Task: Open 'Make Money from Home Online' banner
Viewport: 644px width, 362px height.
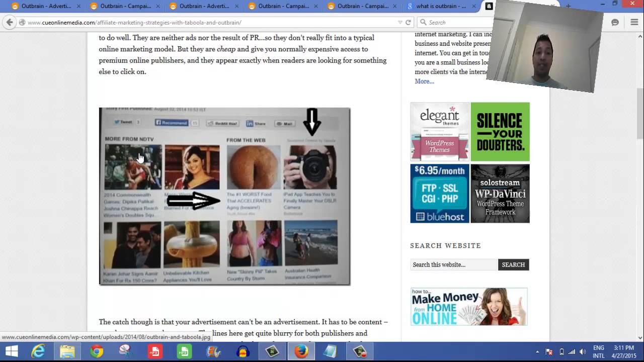Action: pyautogui.click(x=469, y=307)
